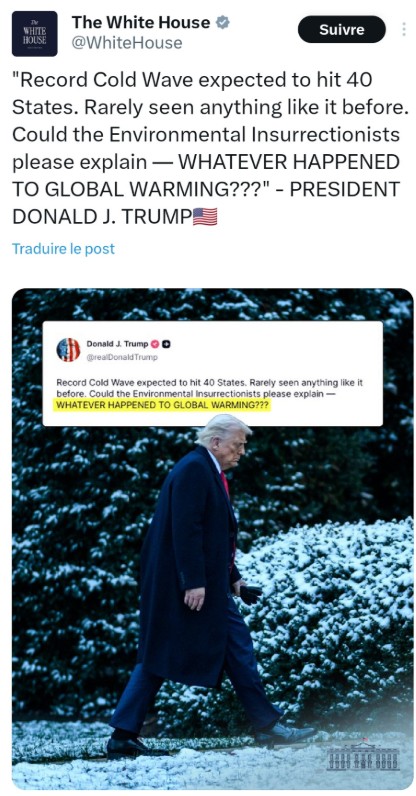Click the Donald J. Trump name in the embedded card
This screenshot has height=796, width=416.
point(117,344)
